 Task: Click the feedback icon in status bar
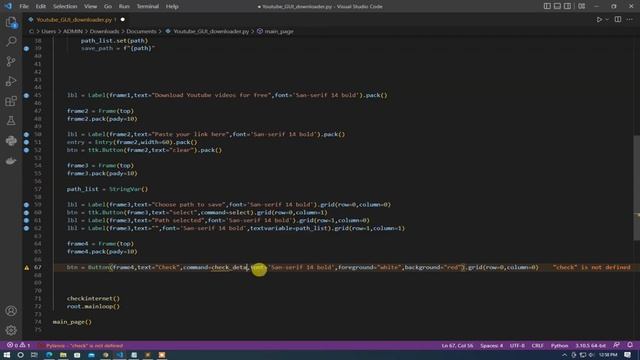coord(617,345)
